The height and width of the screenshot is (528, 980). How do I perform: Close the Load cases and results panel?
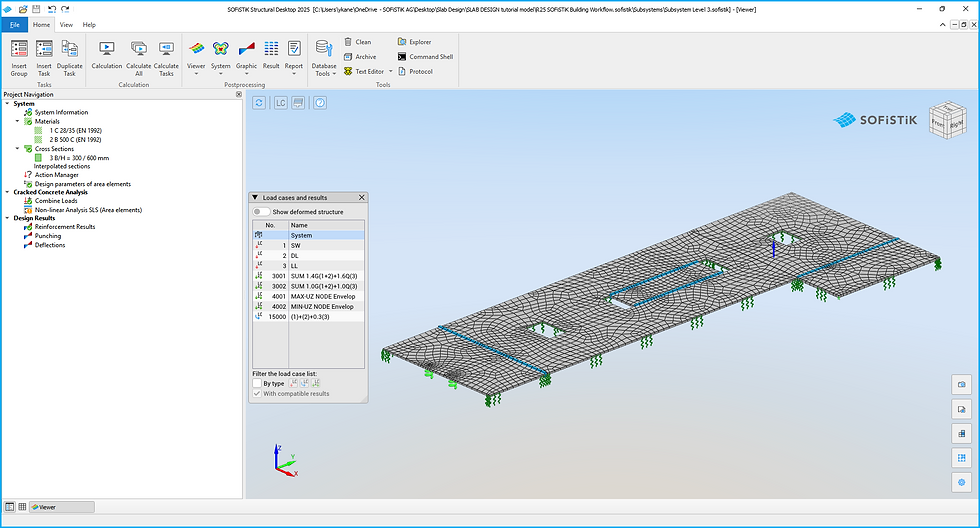point(361,197)
